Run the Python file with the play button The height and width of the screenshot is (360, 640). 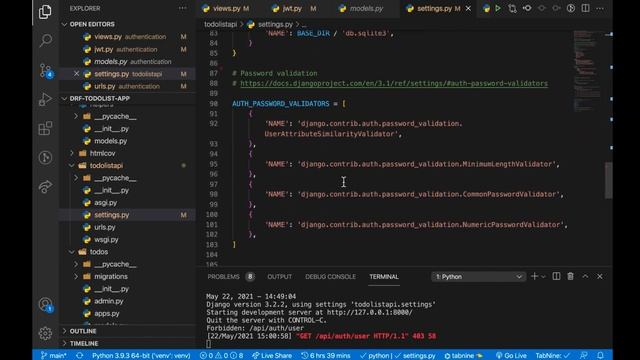click(498, 8)
